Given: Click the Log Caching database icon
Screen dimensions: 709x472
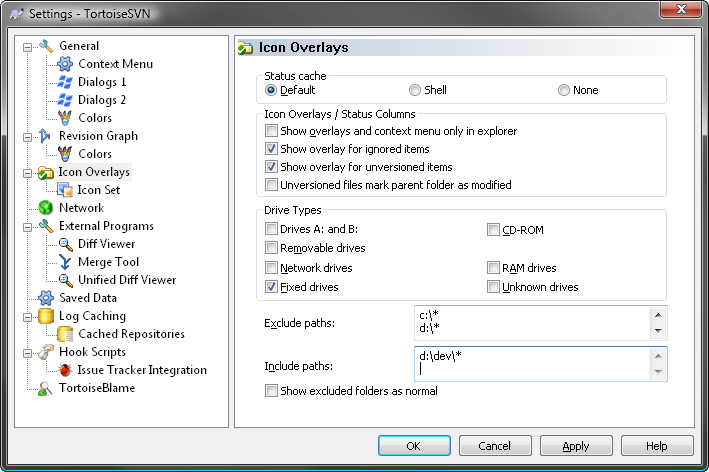Looking at the screenshot, I should [x=46, y=316].
